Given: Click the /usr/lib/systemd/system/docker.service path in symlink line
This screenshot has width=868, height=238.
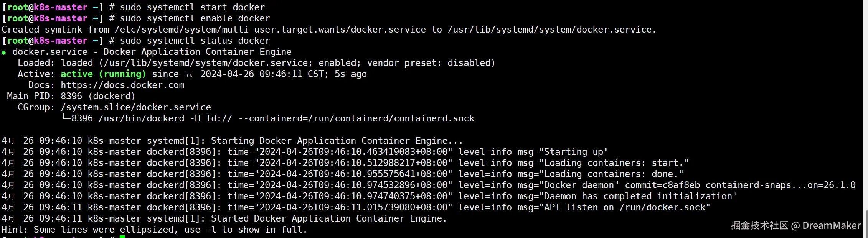Looking at the screenshot, I should 551,30.
